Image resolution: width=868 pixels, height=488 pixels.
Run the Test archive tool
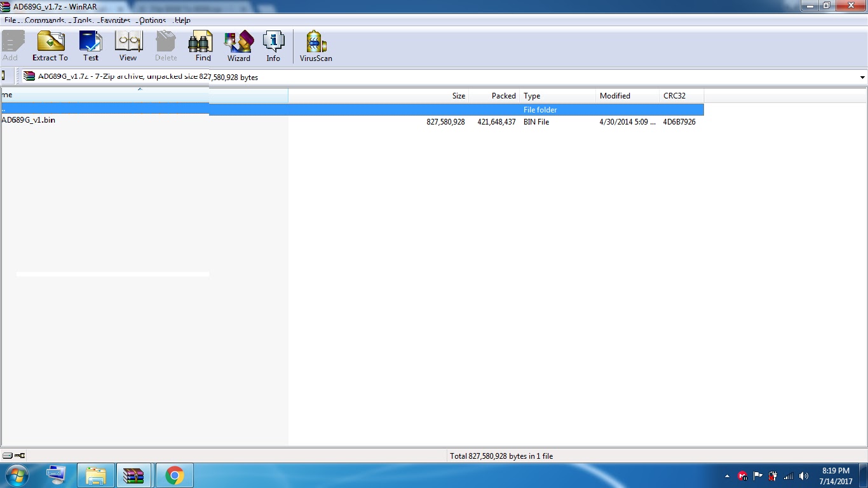pyautogui.click(x=91, y=46)
